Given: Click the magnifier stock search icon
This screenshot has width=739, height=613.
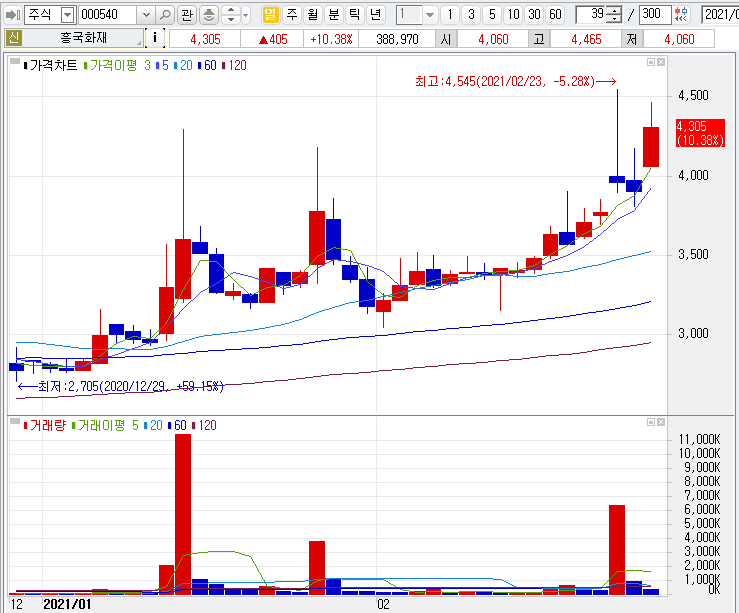Looking at the screenshot, I should [x=165, y=15].
